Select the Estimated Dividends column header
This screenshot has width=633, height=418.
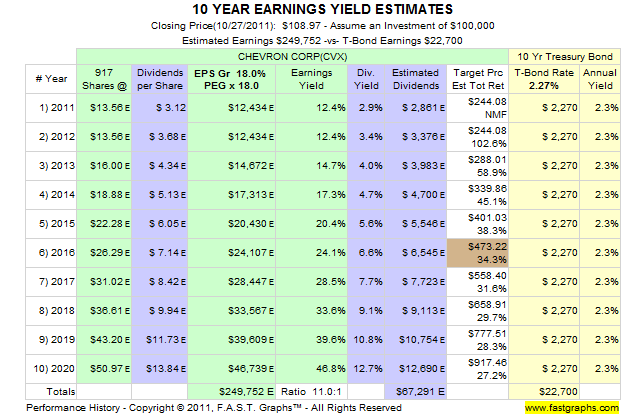pos(415,79)
